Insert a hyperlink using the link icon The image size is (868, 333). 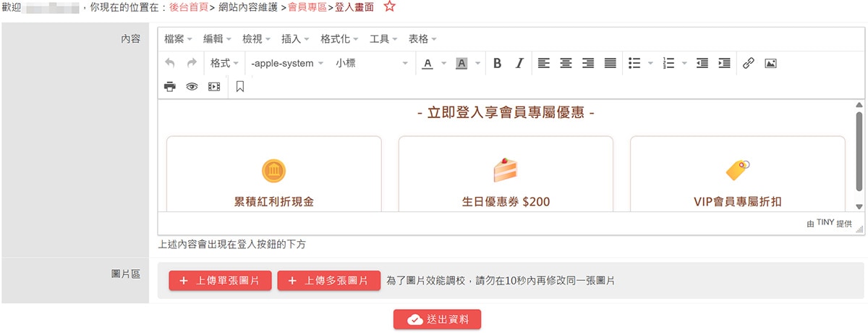[749, 64]
